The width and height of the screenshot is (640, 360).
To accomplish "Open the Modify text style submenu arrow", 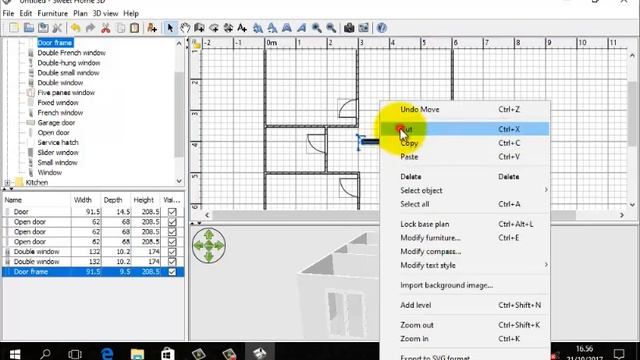I will (546, 265).
